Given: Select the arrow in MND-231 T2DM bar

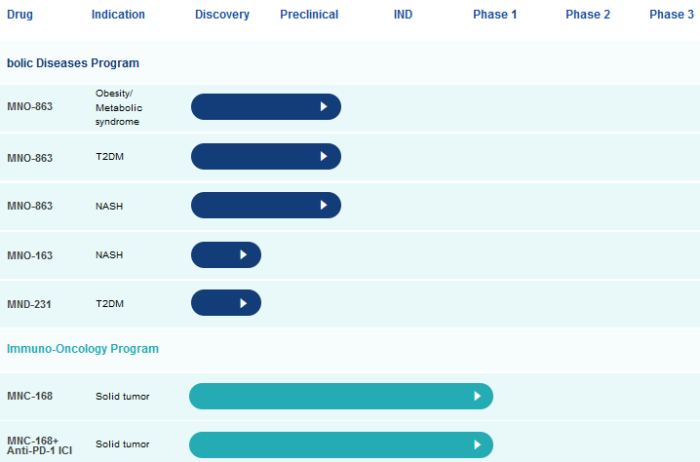Looking at the screenshot, I should [243, 303].
